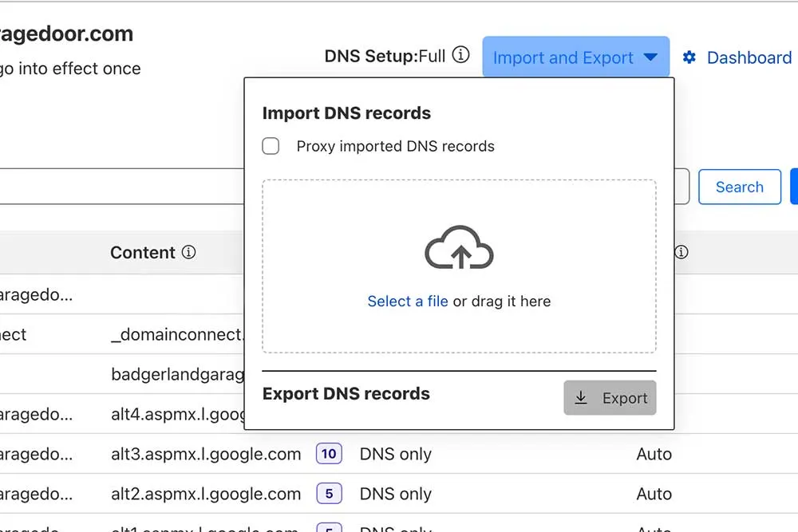Screen dimensions: 798x532
Task: Click the Select a file link
Action: coord(408,301)
